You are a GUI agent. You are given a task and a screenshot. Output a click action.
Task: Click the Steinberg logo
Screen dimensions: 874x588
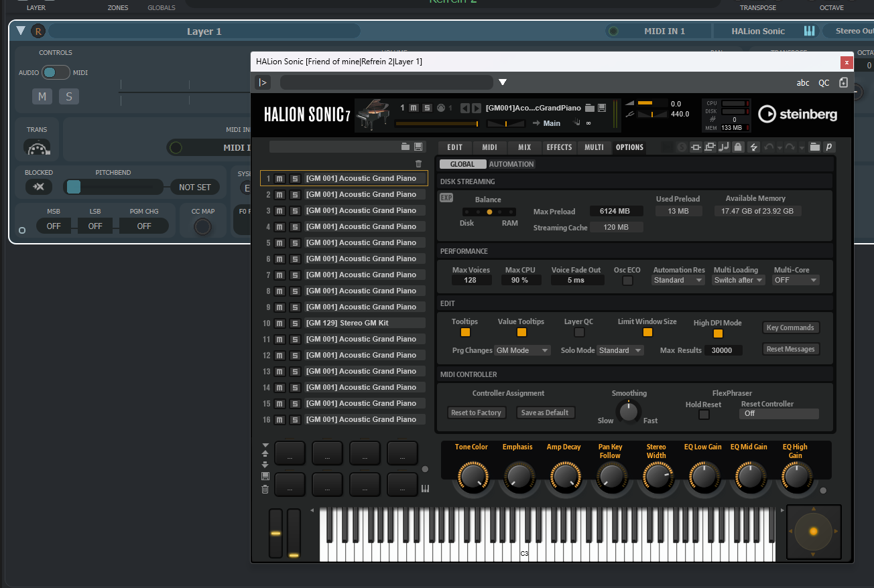coord(797,115)
